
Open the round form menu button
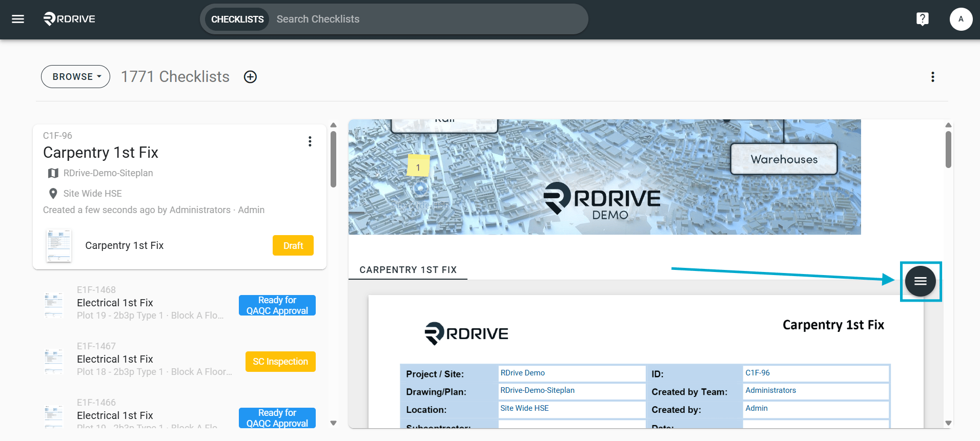921,281
